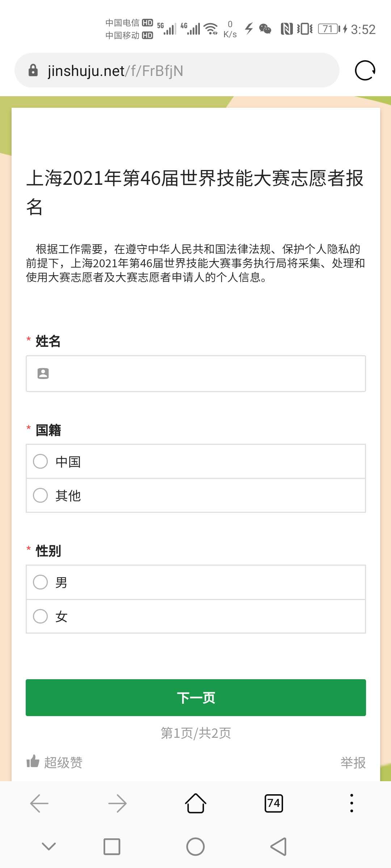
Task: Choose 女 for gender
Action: [41, 616]
